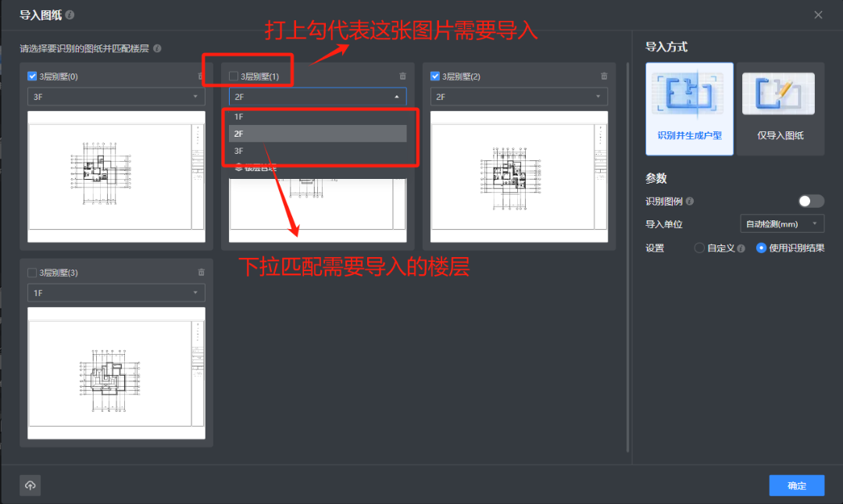Screen dimensions: 843x504
Task: Expand the 导入单位 自动检测(mm) dropdown
Action: click(782, 224)
